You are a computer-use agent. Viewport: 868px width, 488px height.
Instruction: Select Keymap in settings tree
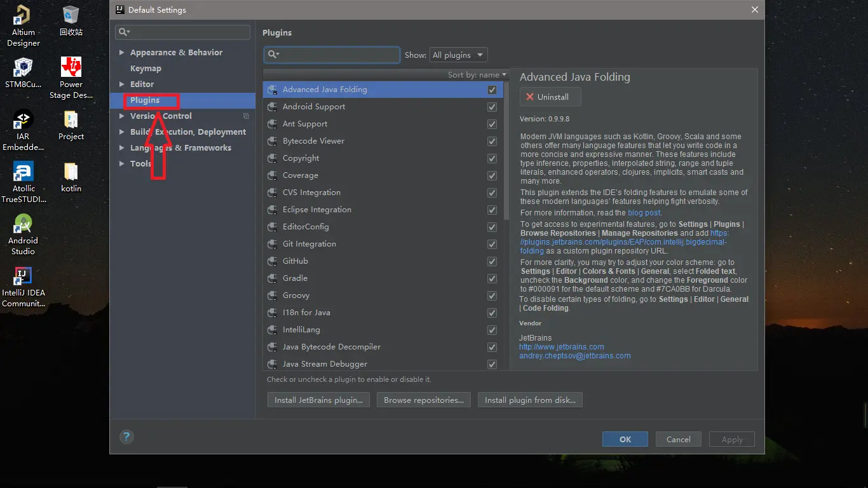146,69
